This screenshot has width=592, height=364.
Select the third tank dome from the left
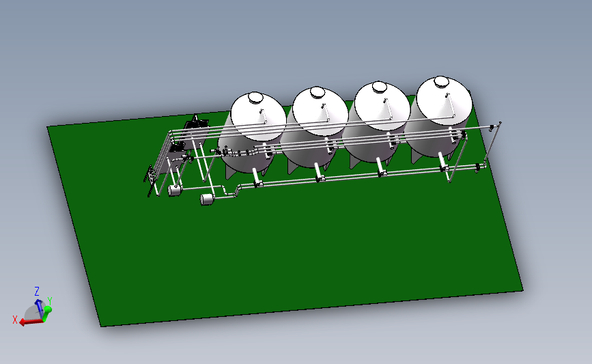[x=382, y=107]
